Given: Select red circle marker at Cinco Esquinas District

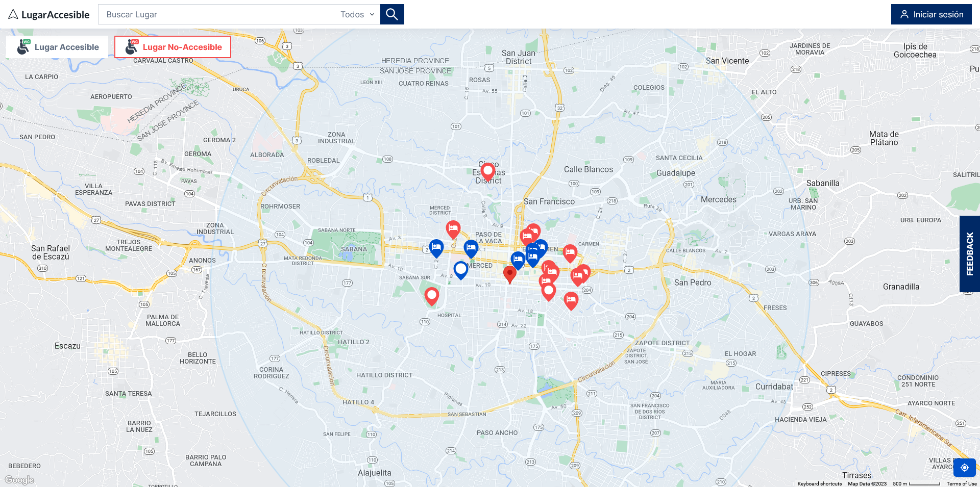Looking at the screenshot, I should click(488, 171).
